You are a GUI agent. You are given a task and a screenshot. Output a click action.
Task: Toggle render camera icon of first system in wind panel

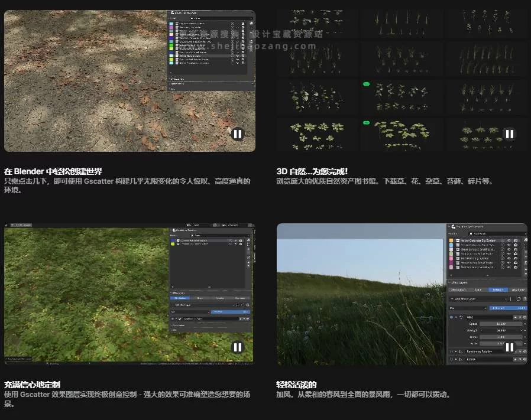point(516,241)
